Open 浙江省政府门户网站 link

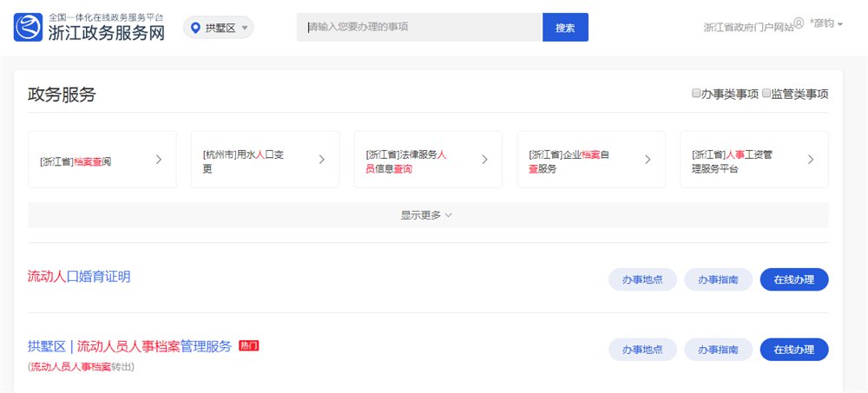tap(748, 28)
